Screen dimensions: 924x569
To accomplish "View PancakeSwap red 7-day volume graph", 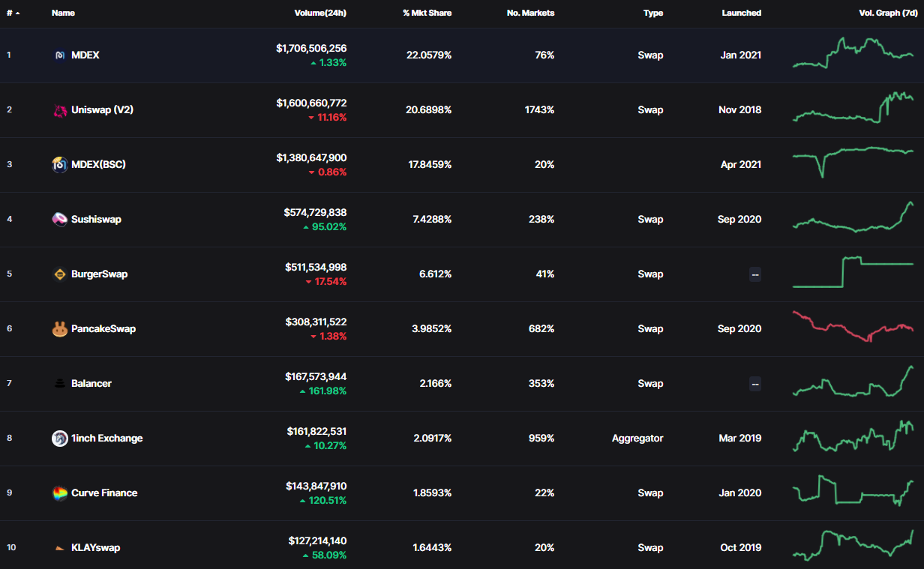I will coord(853,327).
